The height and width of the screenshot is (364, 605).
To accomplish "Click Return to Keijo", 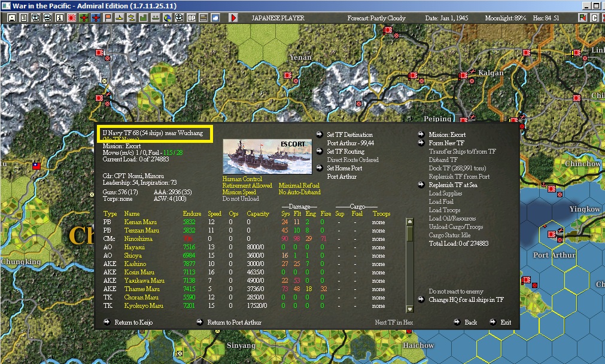I will click(133, 322).
